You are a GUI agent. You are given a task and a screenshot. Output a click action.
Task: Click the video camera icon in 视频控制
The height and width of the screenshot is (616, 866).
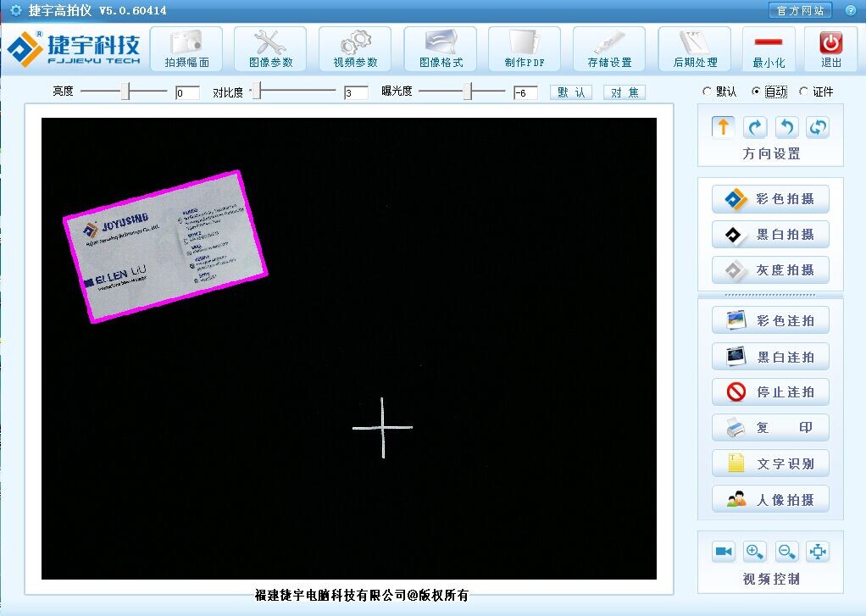724,552
